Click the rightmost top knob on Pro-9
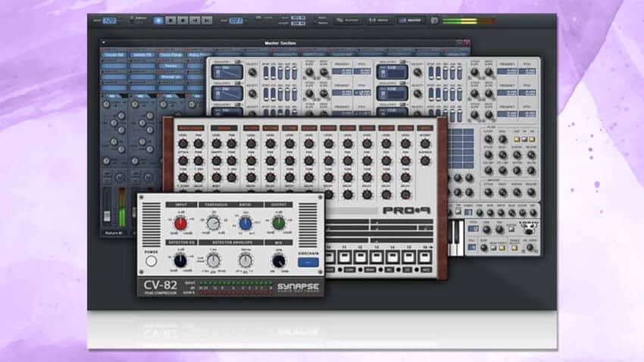644x362 pixels. coord(425,144)
